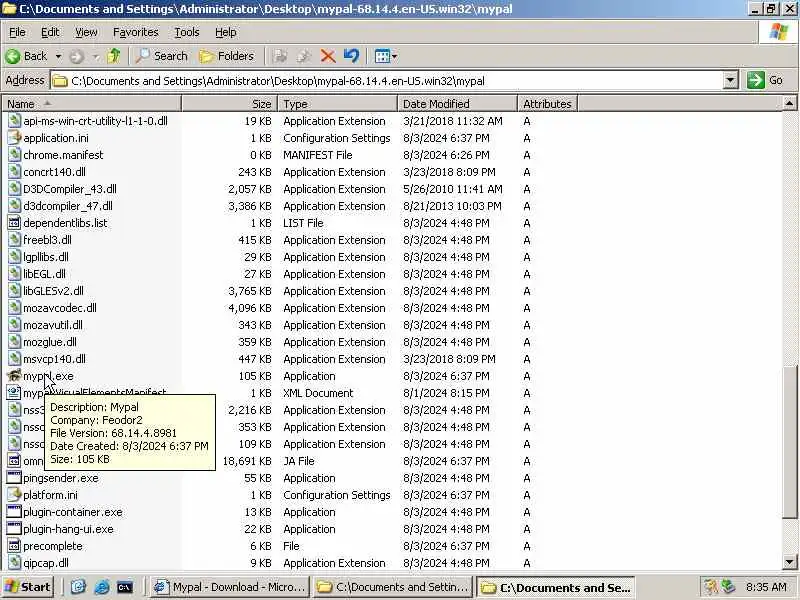
Task: Select file name lgpllibs.dll
Action: coord(46,257)
